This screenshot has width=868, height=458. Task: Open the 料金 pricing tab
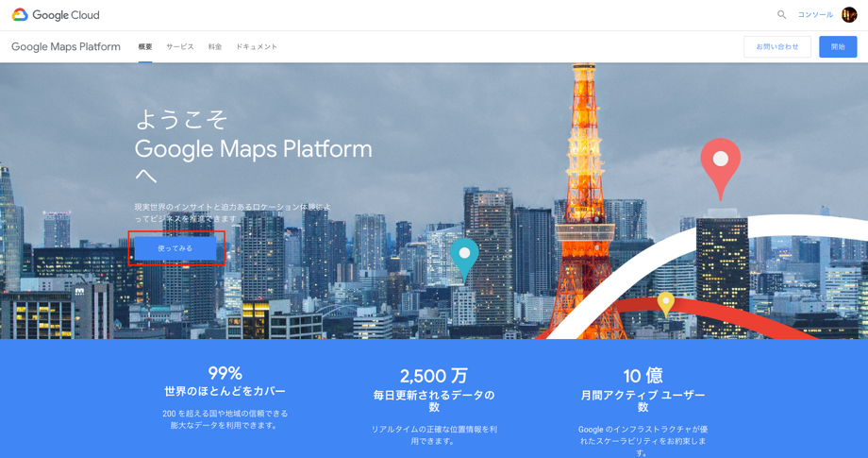215,47
